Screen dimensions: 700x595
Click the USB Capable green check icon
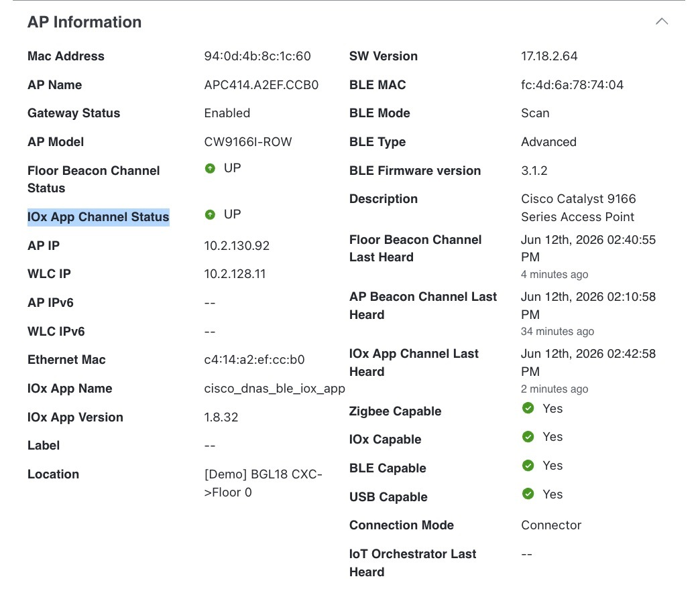528,494
